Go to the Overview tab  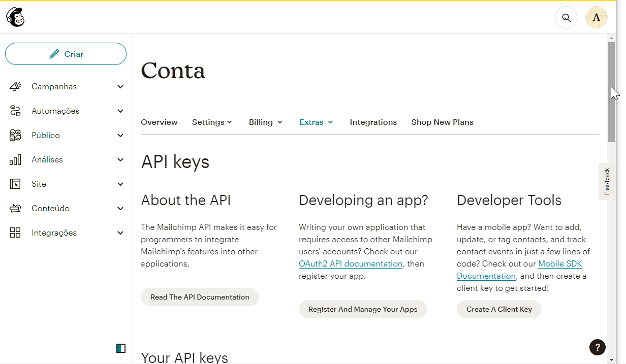pyautogui.click(x=159, y=122)
